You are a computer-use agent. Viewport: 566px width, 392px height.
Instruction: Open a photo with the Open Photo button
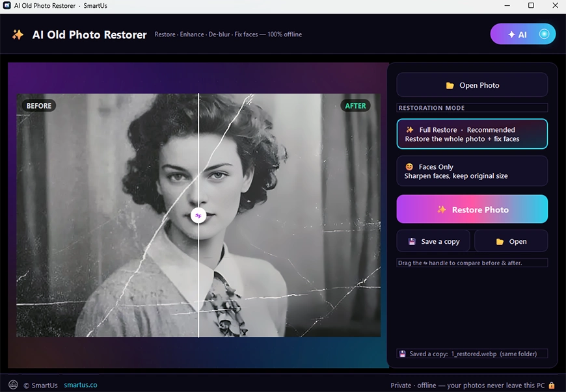[472, 85]
